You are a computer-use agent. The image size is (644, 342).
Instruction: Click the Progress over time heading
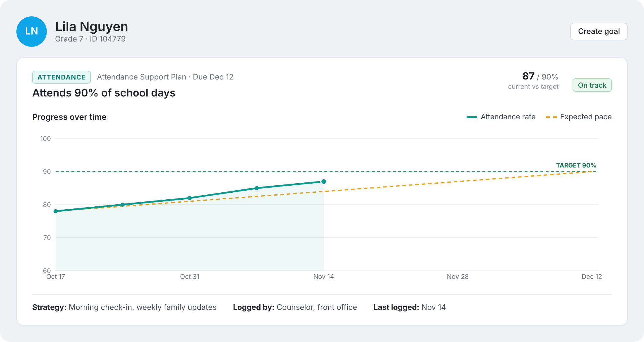(69, 117)
